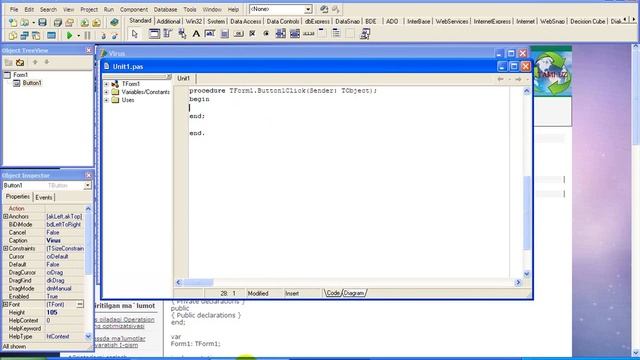
Task: Click the Save All toolbar icon
Action: tap(58, 22)
